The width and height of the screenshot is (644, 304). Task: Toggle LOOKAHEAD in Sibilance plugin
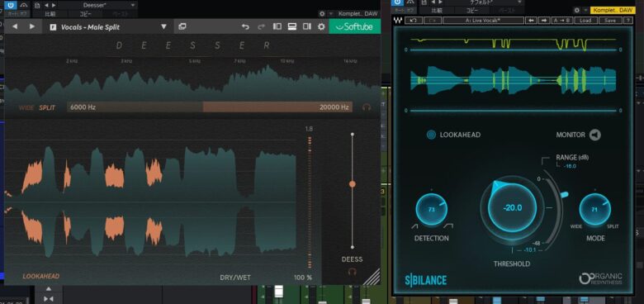point(431,135)
